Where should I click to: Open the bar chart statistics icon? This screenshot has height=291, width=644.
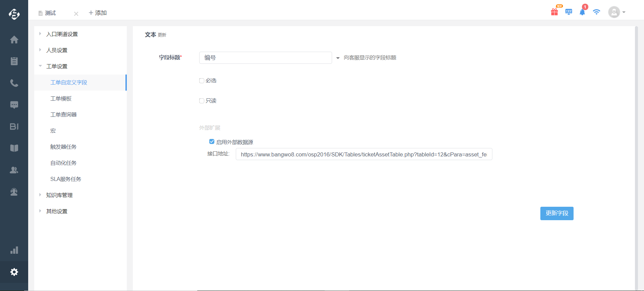[14, 250]
